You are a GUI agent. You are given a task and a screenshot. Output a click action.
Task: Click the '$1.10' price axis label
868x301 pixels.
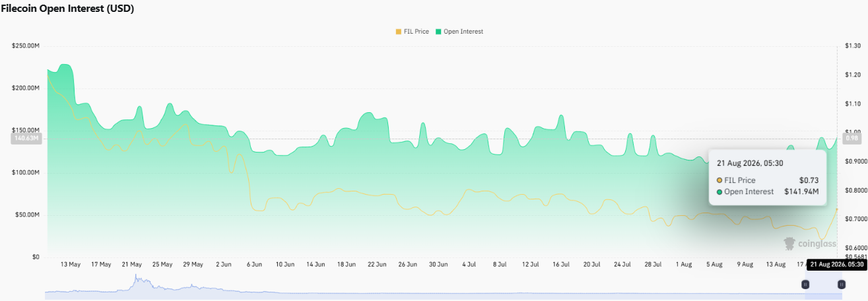point(852,104)
